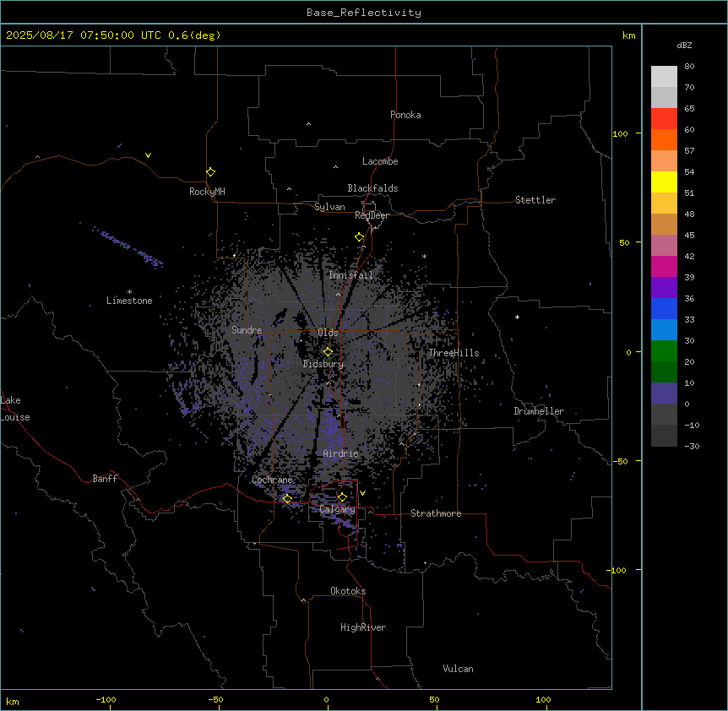The height and width of the screenshot is (711, 728).
Task: Click the yellow diamond radar site marker near Didsbury
Action: tap(328, 352)
